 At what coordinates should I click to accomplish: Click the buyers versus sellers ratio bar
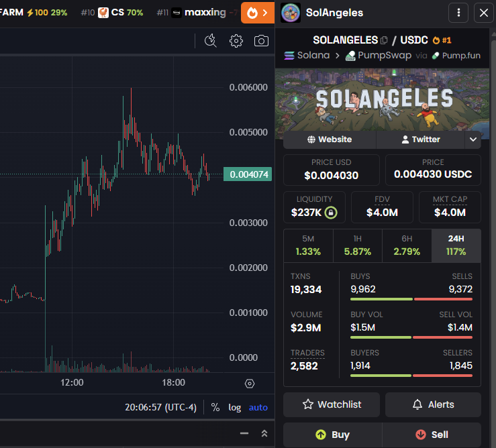pyautogui.click(x=411, y=376)
